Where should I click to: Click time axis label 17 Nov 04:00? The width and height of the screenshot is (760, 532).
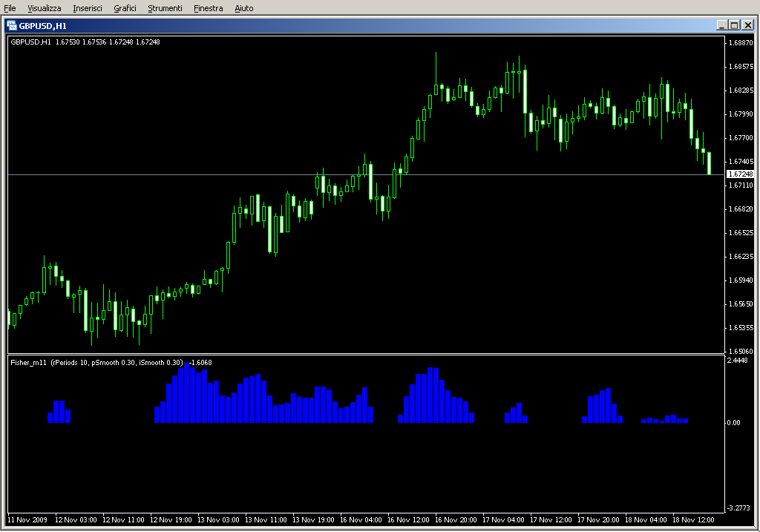pyautogui.click(x=503, y=520)
